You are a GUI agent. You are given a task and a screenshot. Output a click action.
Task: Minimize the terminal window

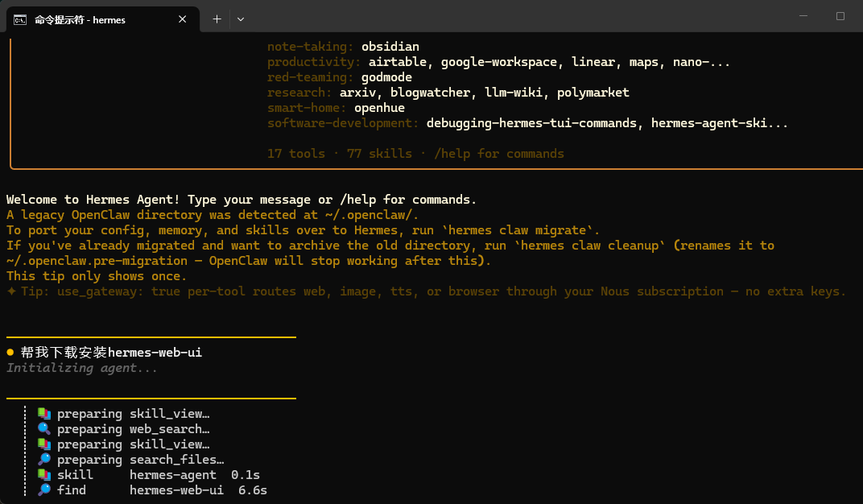coord(803,16)
